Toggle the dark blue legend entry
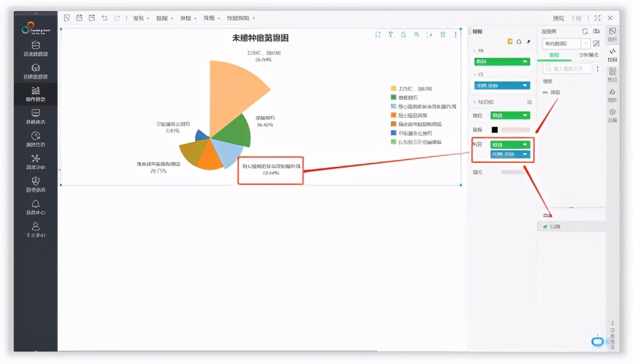The image size is (633, 364). 394,132
